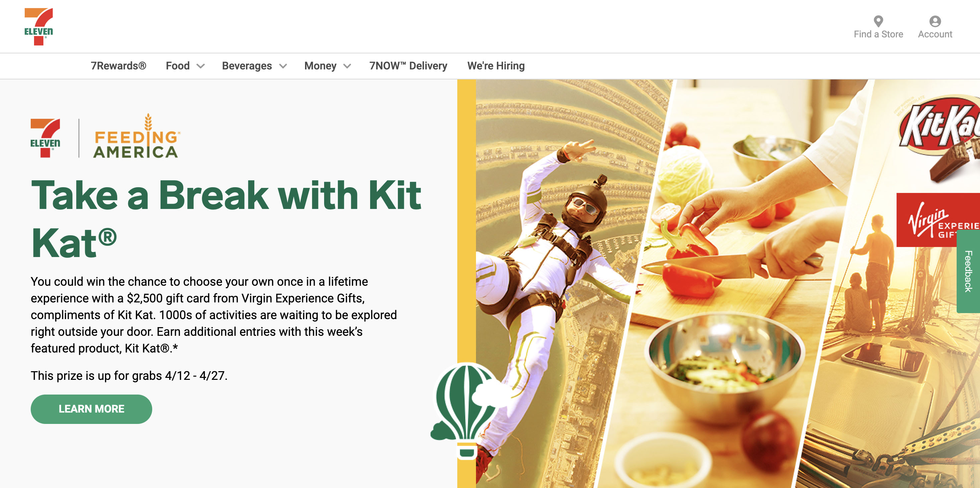Open the 7NOW™ Delivery menu item

(408, 66)
